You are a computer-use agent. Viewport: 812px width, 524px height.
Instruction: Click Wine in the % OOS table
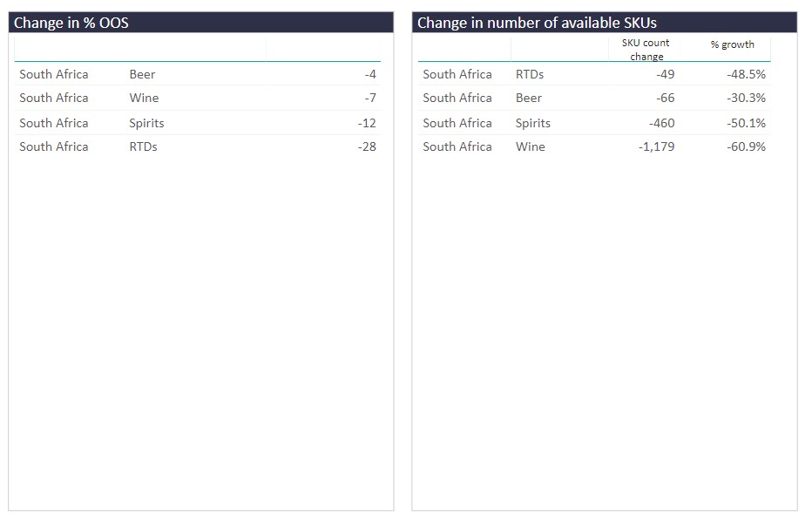click(144, 98)
